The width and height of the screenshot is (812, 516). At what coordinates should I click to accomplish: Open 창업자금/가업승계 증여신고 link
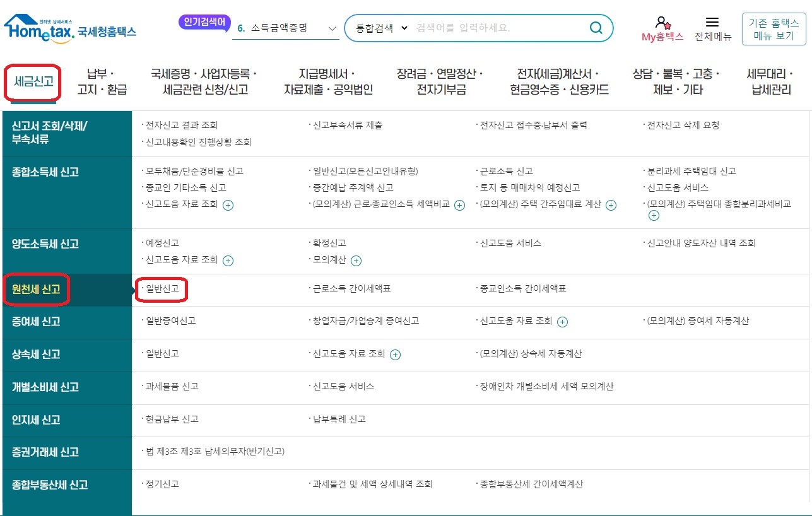click(x=366, y=321)
